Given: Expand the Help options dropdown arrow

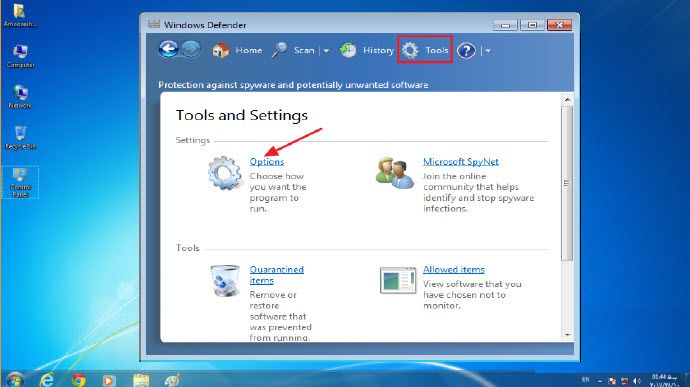Looking at the screenshot, I should tap(488, 51).
